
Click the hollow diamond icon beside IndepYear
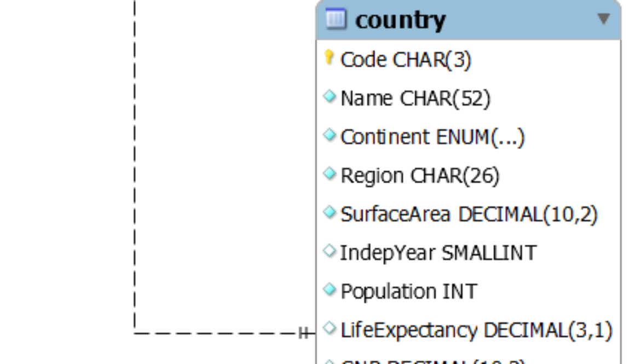(329, 251)
